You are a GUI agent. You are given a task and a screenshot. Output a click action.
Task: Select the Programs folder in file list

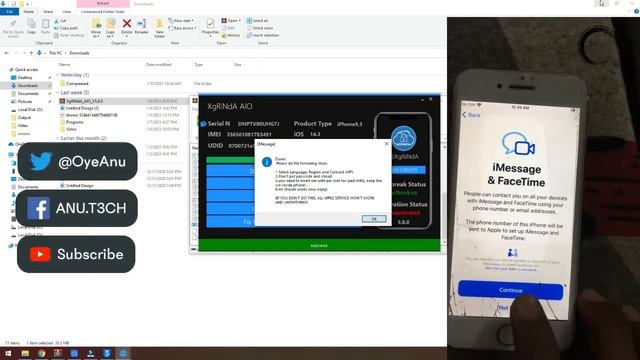pyautogui.click(x=75, y=122)
